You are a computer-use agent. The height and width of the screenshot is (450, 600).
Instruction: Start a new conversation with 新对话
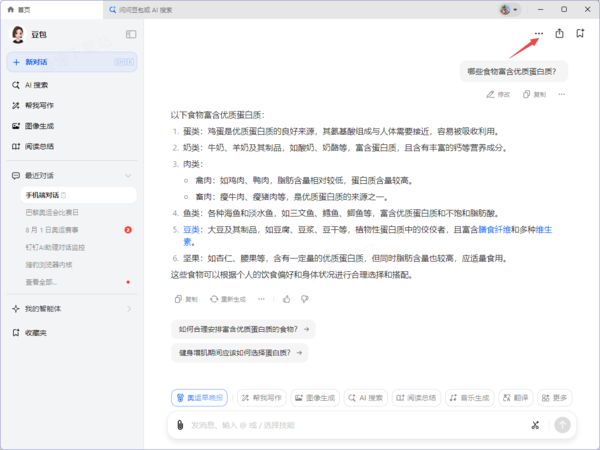pyautogui.click(x=72, y=62)
